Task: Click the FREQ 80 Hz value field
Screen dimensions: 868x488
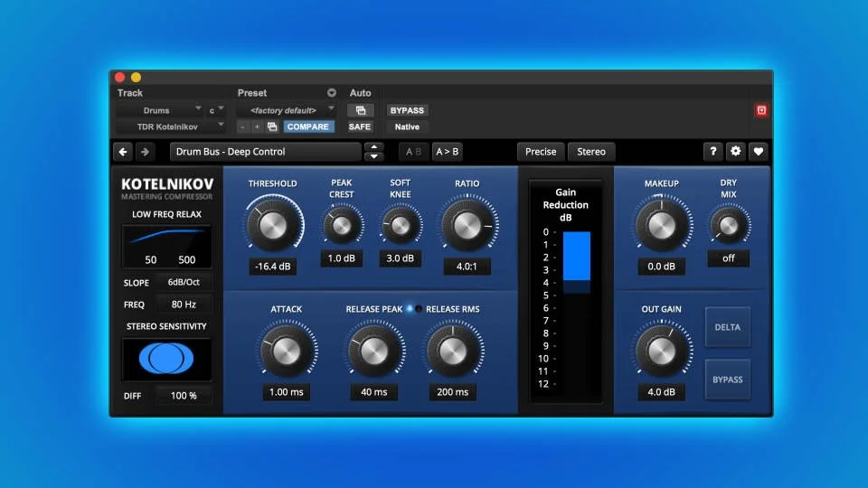Action: (184, 305)
